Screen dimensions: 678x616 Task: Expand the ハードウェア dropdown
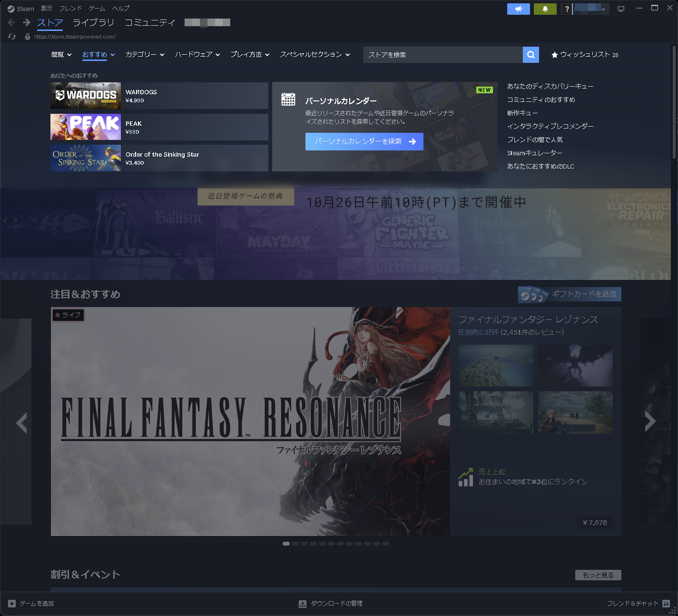pos(197,55)
